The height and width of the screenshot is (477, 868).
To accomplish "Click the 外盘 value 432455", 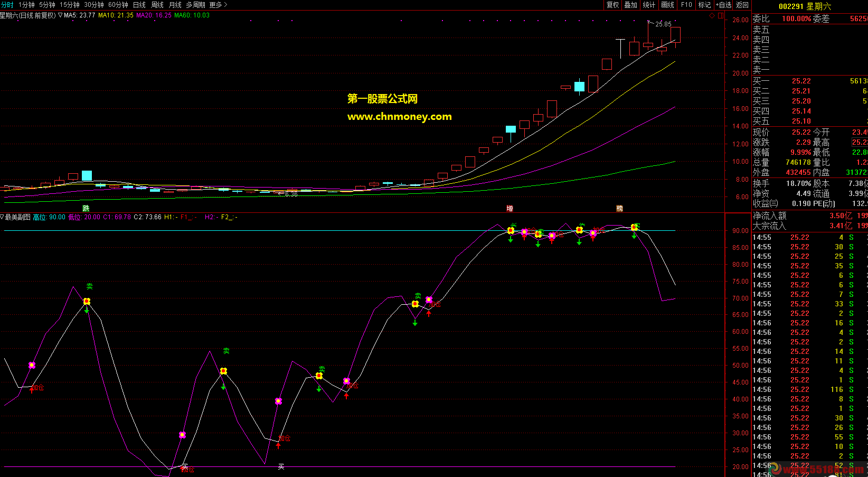I will pyautogui.click(x=798, y=172).
